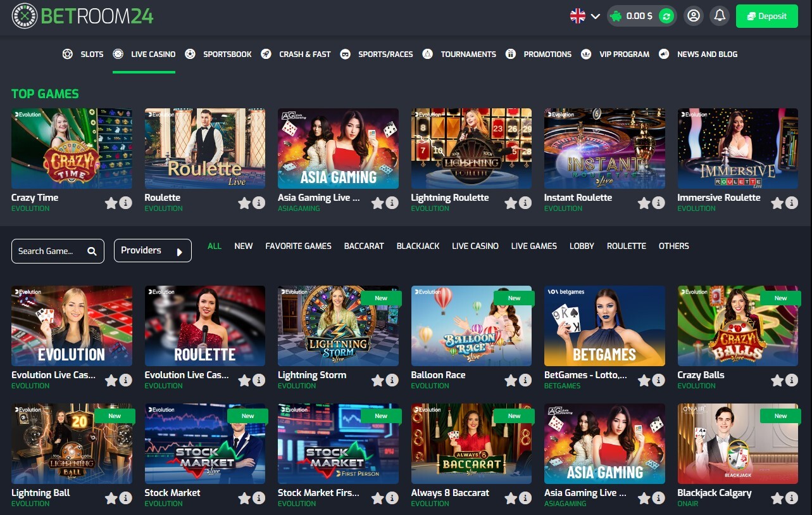Click the BetRoom24 logo
Viewport: 812px width, 515px height.
[x=83, y=16]
